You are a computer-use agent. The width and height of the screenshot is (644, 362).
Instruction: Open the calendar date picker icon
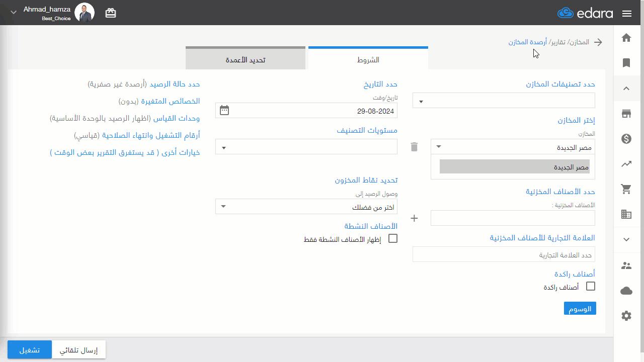(x=224, y=110)
